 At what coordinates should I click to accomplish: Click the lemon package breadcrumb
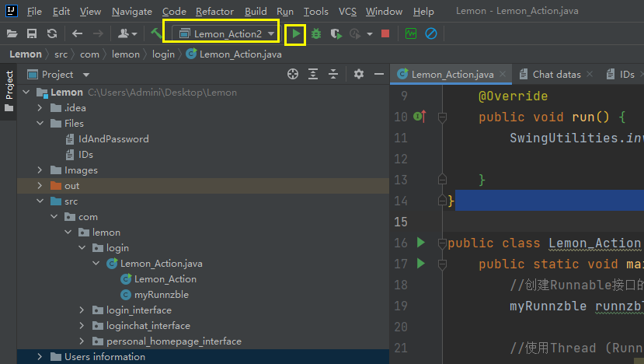pyautogui.click(x=126, y=54)
